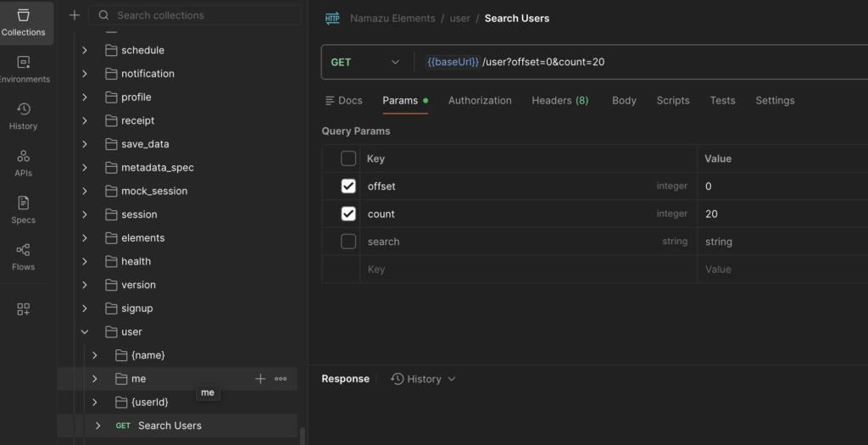Open the Environments sidebar icon
Viewport: 868px width, 445px height.
coord(23,70)
